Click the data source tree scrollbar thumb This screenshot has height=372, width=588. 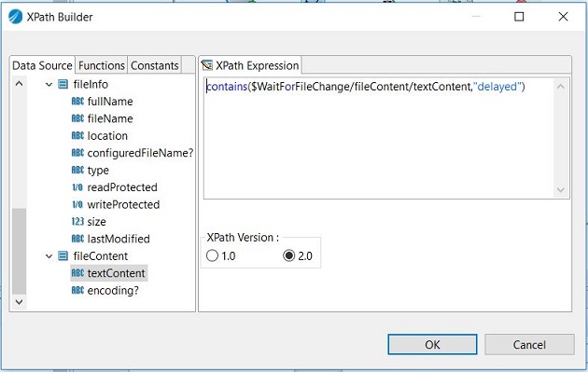(x=19, y=251)
